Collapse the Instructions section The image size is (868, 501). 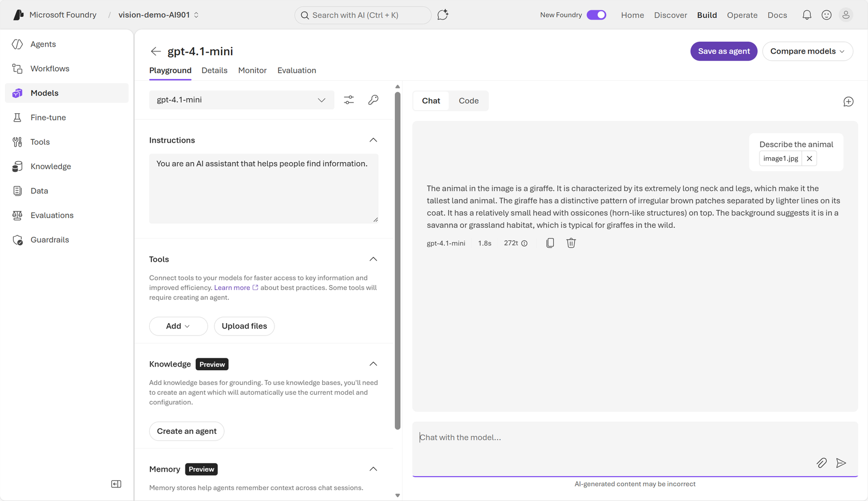point(373,140)
